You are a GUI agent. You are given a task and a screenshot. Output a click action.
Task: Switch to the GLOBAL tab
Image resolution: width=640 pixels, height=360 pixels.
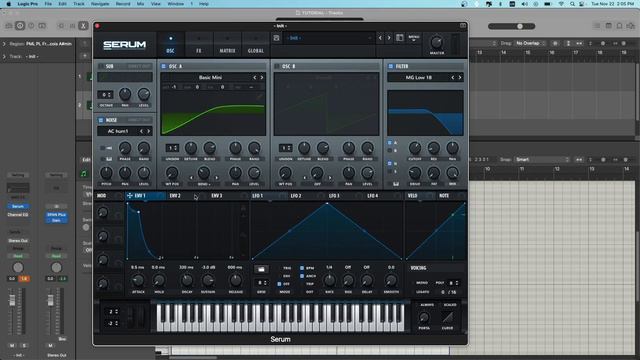pyautogui.click(x=256, y=44)
